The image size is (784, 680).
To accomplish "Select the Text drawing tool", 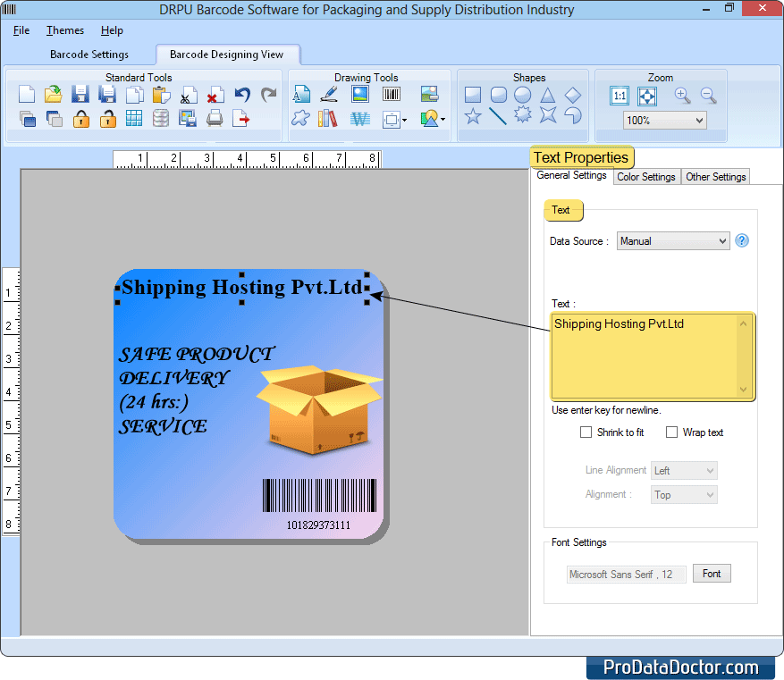I will click(301, 92).
